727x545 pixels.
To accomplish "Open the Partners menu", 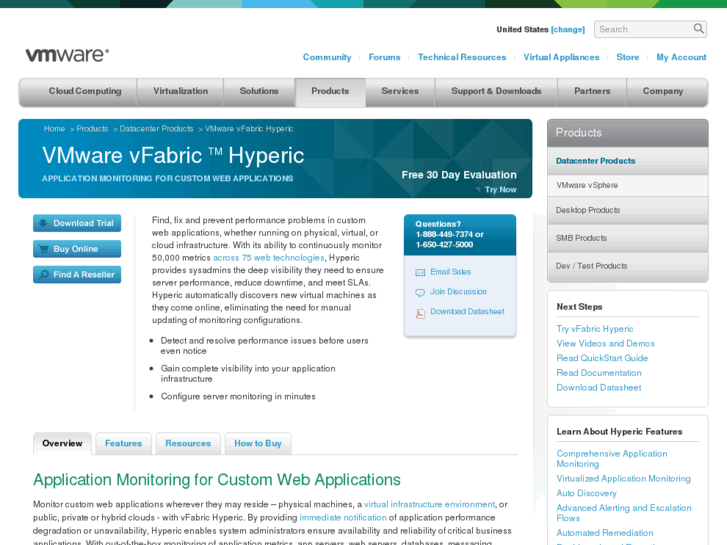I will (x=592, y=91).
